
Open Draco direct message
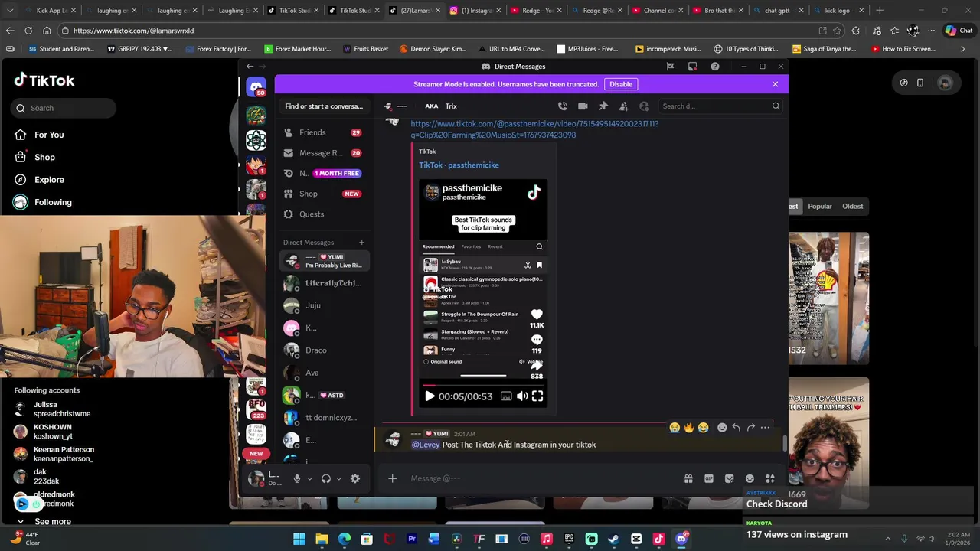(x=323, y=350)
